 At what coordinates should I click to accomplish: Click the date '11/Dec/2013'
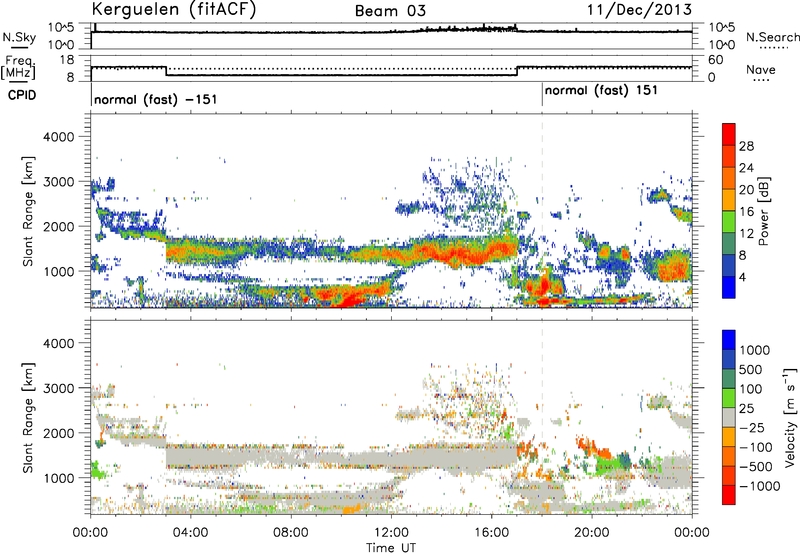coord(639,9)
